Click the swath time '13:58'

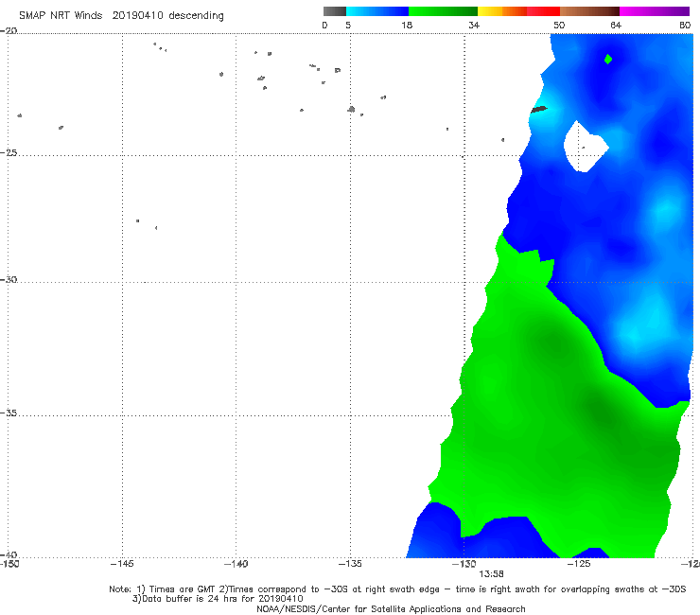coord(491,574)
